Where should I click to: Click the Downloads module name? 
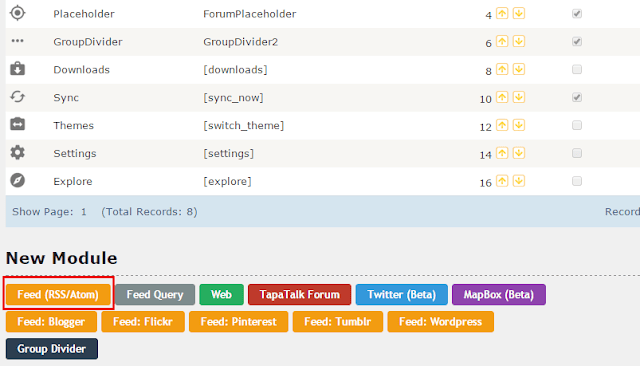click(81, 70)
